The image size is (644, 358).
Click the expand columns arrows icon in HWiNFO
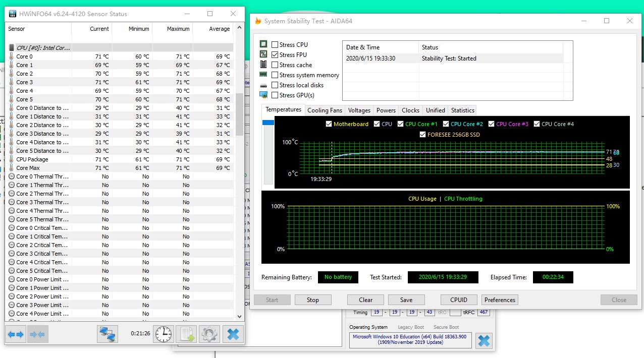click(15, 334)
